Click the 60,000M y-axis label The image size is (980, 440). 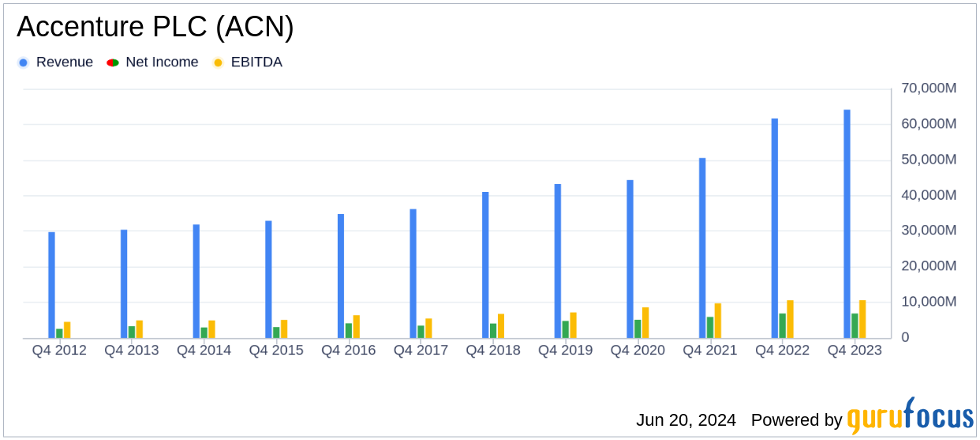click(x=927, y=124)
